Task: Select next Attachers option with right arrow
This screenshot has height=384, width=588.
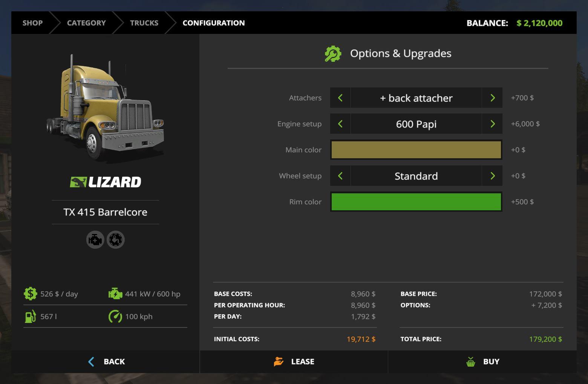Action: (x=492, y=98)
